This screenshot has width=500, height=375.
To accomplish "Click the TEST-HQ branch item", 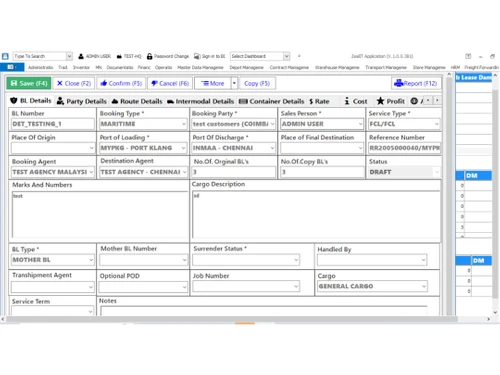I will (129, 56).
